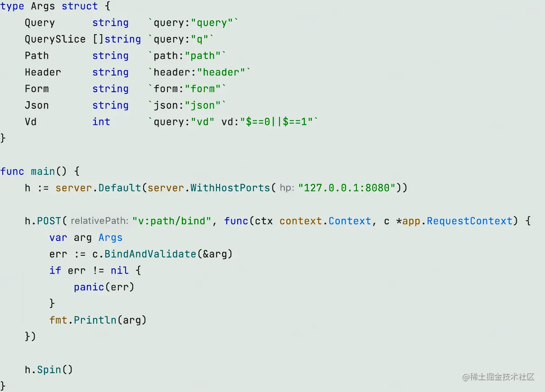
Task: Select the Vd field name
Action: pos(31,122)
